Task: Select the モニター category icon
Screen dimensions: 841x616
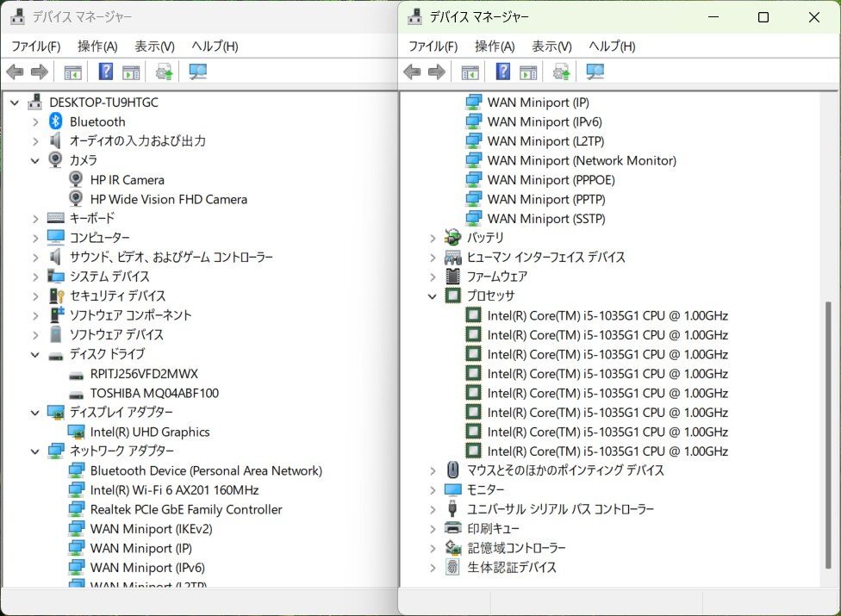Action: [x=453, y=489]
